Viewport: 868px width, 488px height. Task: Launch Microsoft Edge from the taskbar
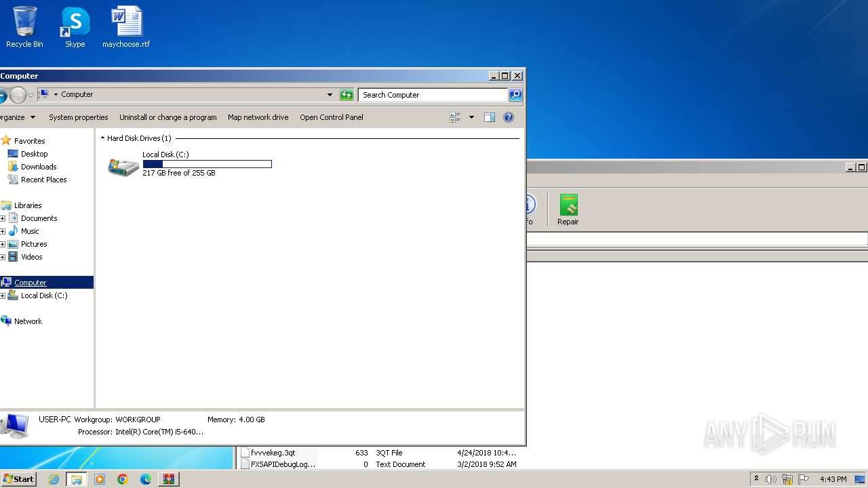[x=146, y=479]
